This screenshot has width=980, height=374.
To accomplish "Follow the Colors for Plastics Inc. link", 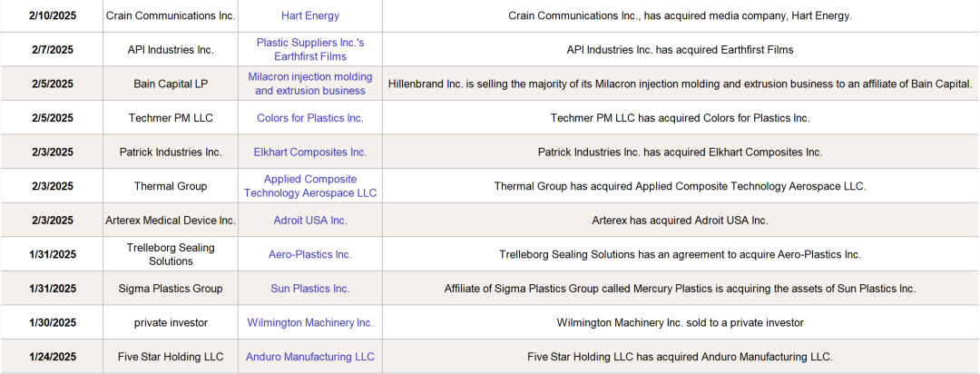I will (310, 118).
